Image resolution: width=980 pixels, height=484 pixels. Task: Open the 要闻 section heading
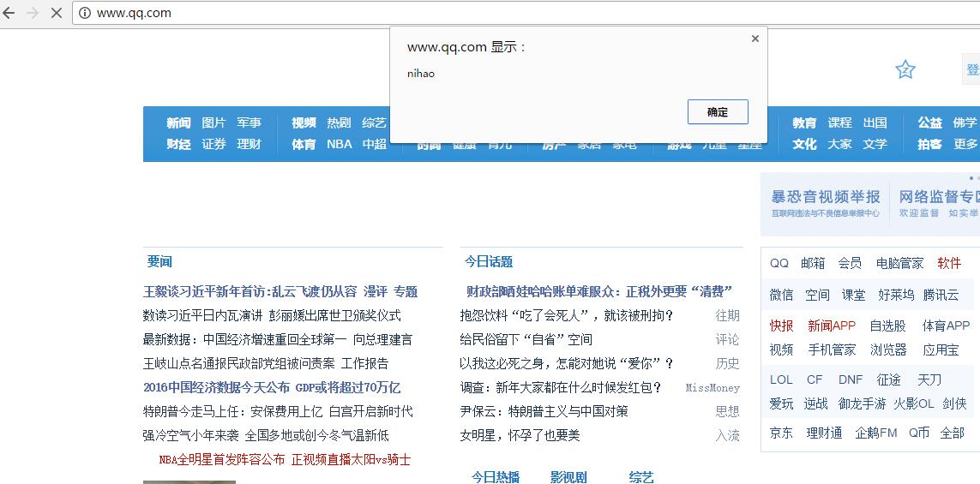click(x=159, y=261)
